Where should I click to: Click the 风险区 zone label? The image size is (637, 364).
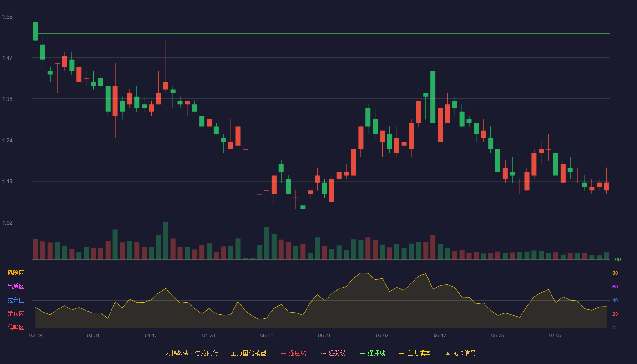15,273
